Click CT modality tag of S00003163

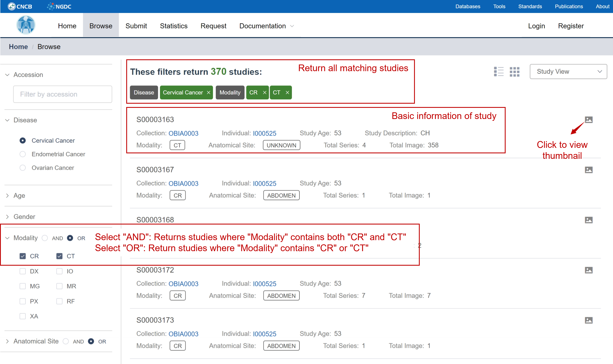pos(177,145)
